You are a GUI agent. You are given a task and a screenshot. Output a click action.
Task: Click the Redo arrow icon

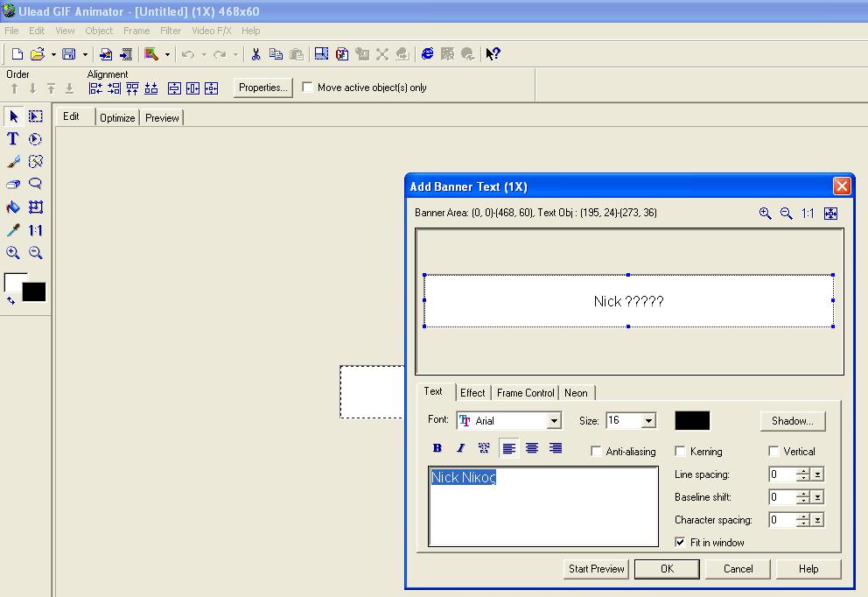point(220,53)
